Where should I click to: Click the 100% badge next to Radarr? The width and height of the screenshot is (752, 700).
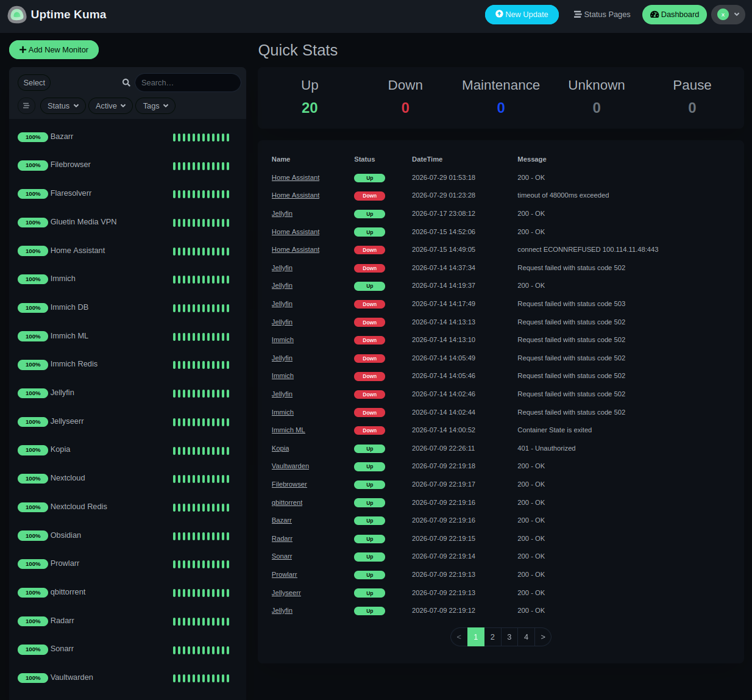pyautogui.click(x=33, y=621)
